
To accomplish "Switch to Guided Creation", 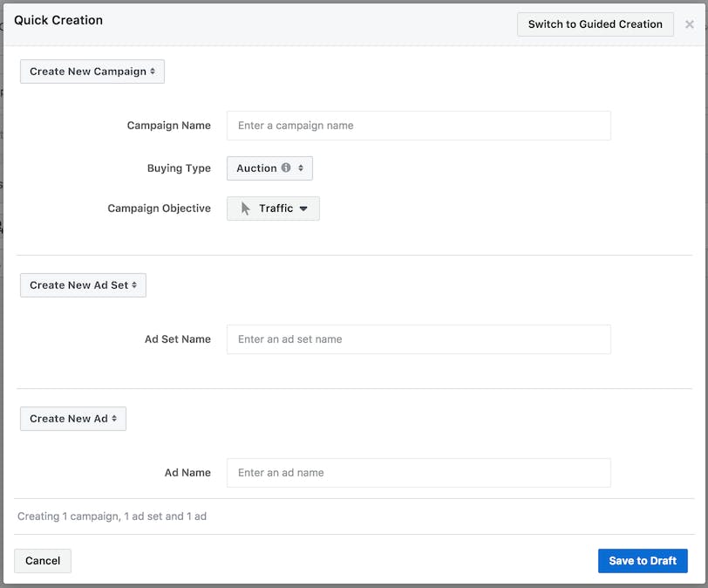I will (x=595, y=24).
